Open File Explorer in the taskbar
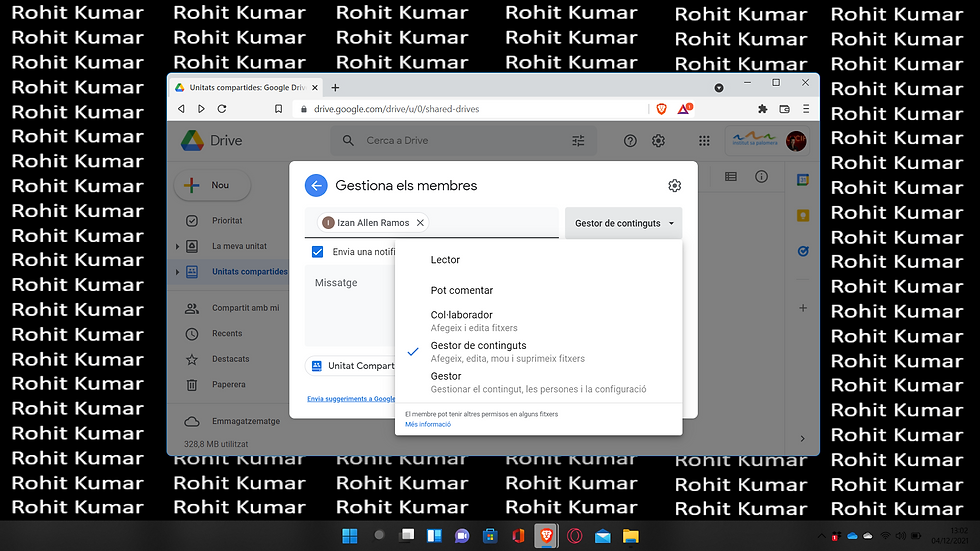 631,535
